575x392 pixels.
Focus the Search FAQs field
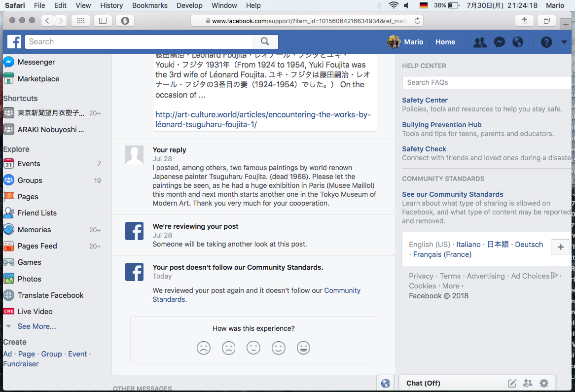(x=488, y=82)
